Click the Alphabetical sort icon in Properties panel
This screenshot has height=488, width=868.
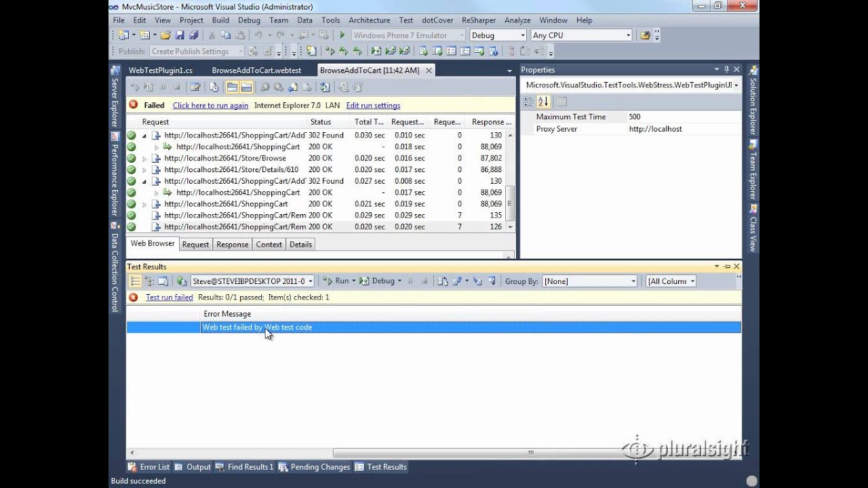(x=543, y=102)
